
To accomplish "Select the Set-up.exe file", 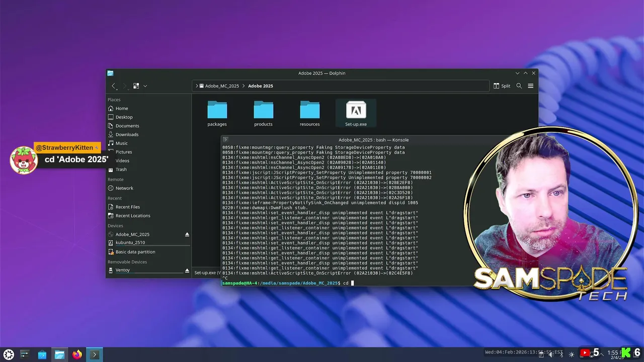I will click(356, 114).
